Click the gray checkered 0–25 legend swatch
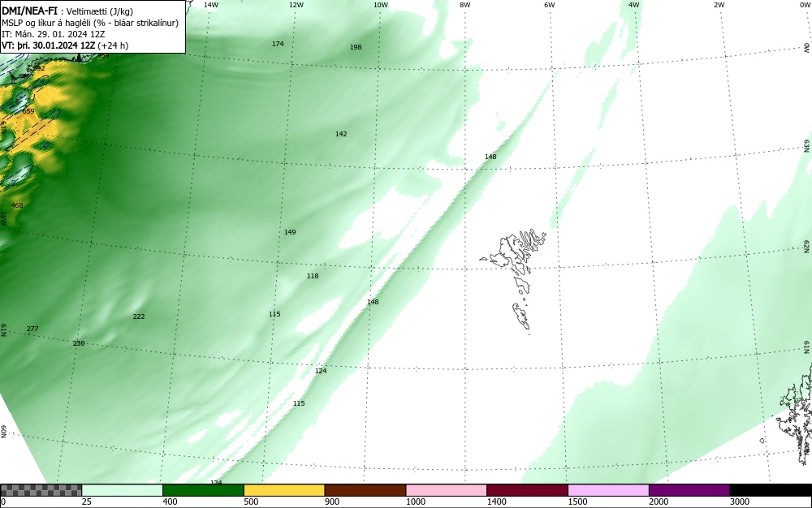The image size is (812, 508). point(41,490)
